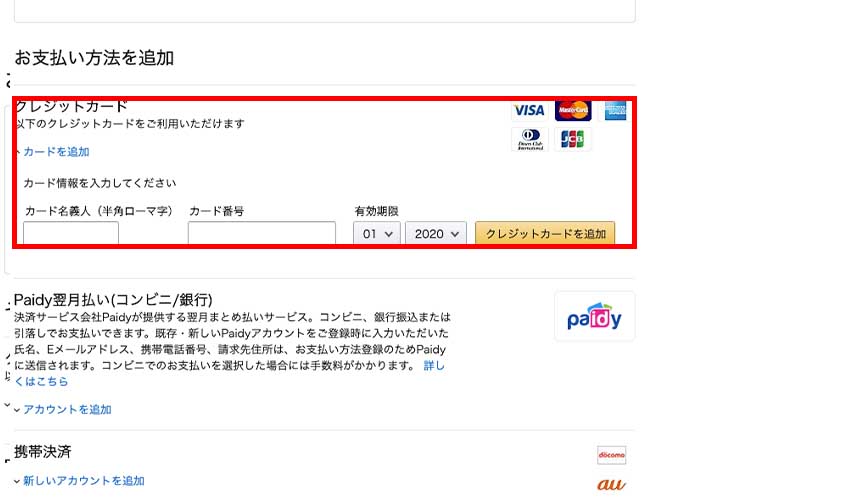This screenshot has width=850, height=500.
Task: Click the American Express logo
Action: [x=615, y=111]
